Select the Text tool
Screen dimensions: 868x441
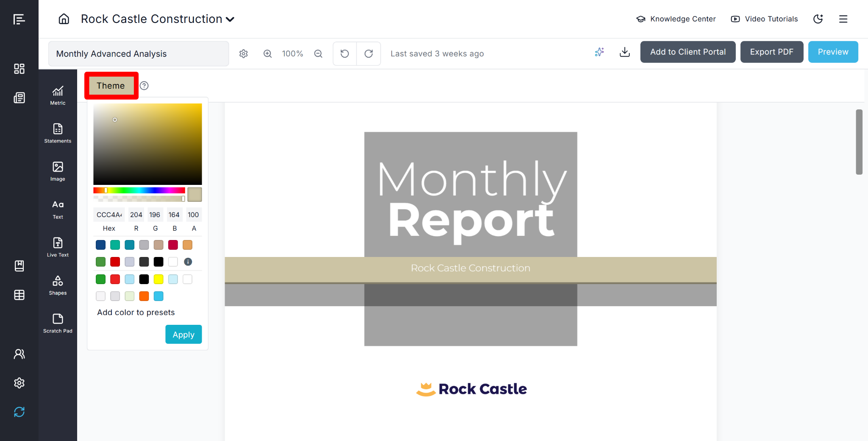coord(58,209)
